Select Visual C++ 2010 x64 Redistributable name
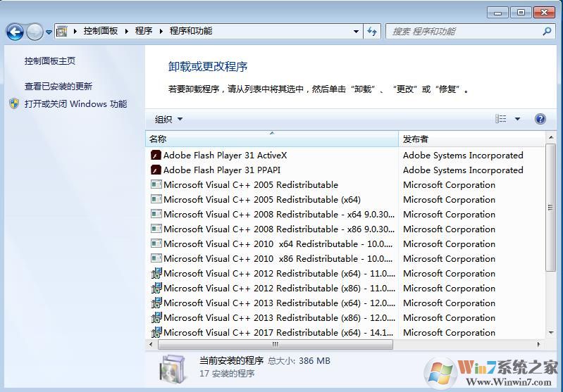Image resolution: width=563 pixels, height=392 pixels. pos(278,244)
